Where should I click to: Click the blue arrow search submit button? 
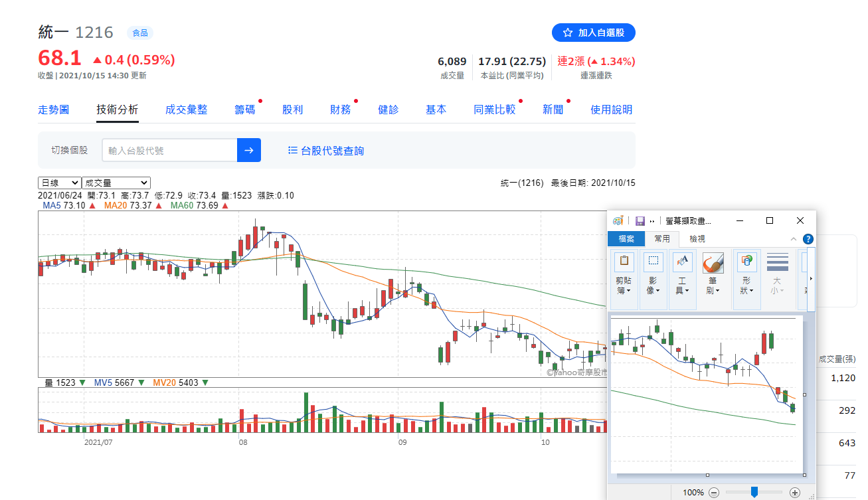249,150
